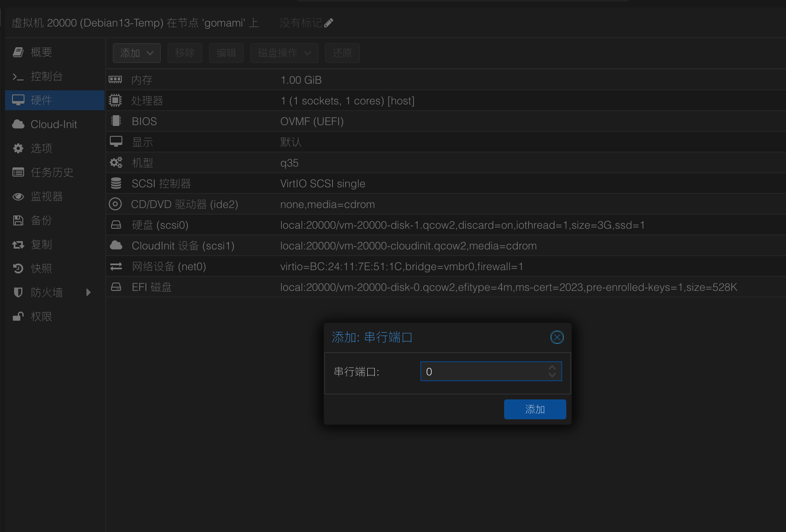Decrease serial port number with down arrow
786x532 pixels.
(x=552, y=375)
